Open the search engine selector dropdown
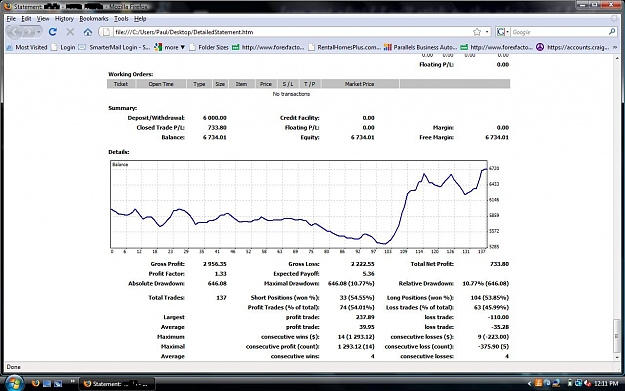This screenshot has width=625, height=391. click(503, 32)
